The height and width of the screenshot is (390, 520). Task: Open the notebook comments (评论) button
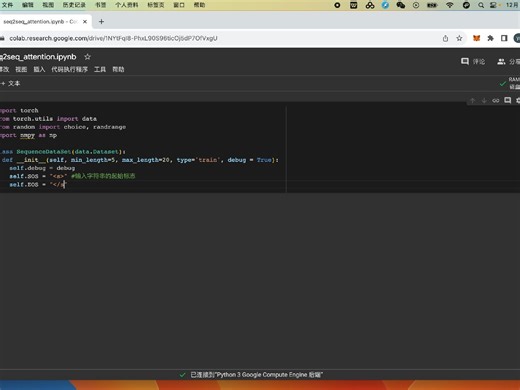tap(473, 62)
